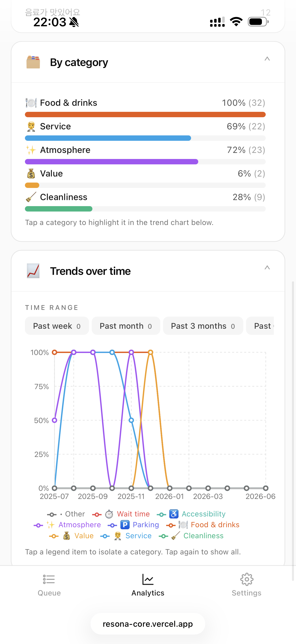This screenshot has width=296, height=644.
Task: Tap the Cleanliness broom icon
Action: click(31, 197)
